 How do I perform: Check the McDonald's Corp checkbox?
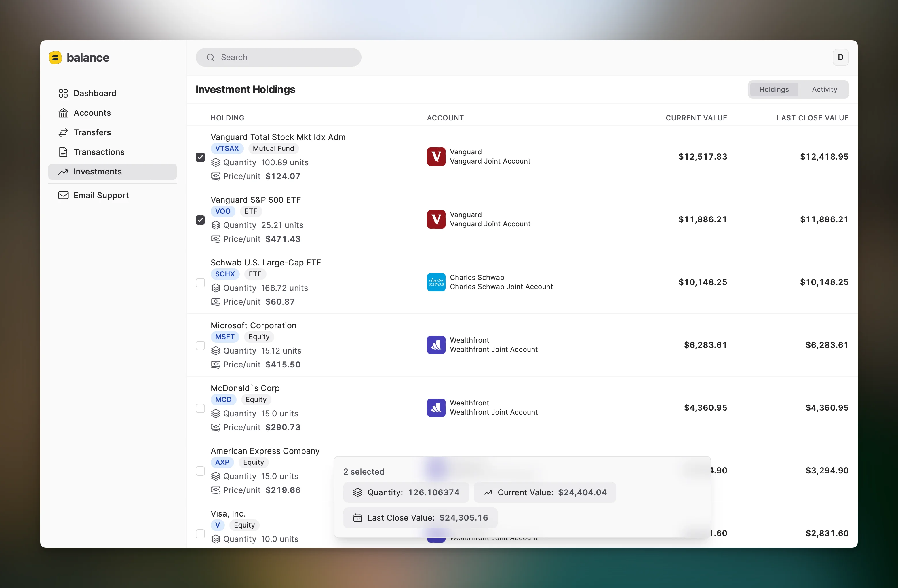200,408
